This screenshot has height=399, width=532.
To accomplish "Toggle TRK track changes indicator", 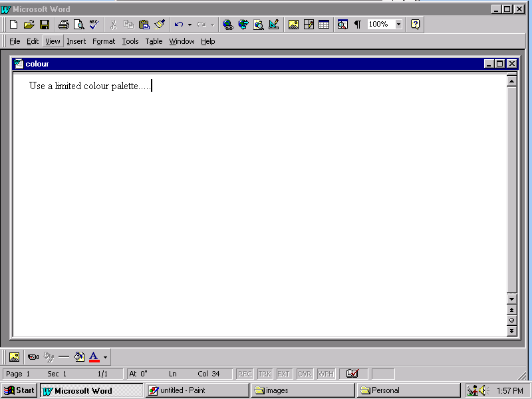I will coord(264,374).
